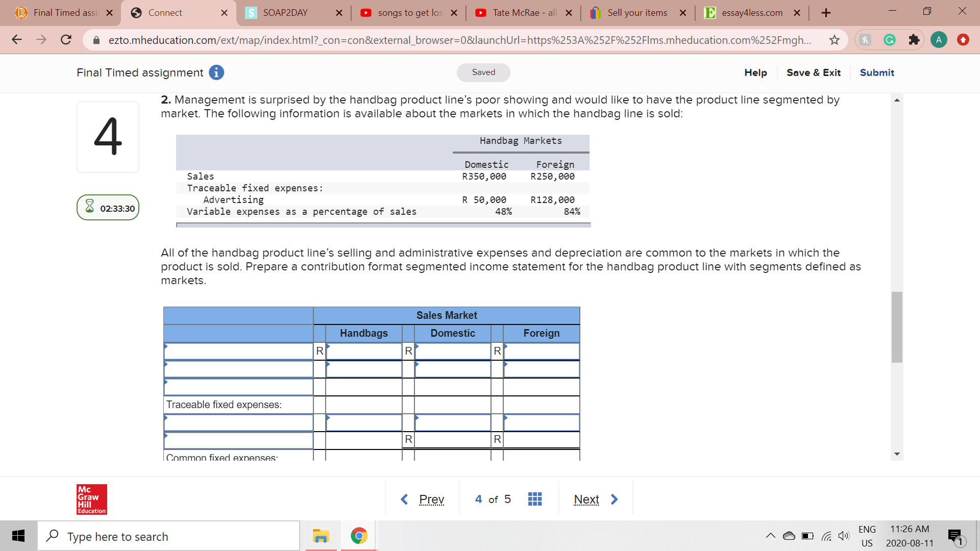Switch to the SOAP2DAY tab
This screenshot has height=551, width=980.
click(x=286, y=13)
